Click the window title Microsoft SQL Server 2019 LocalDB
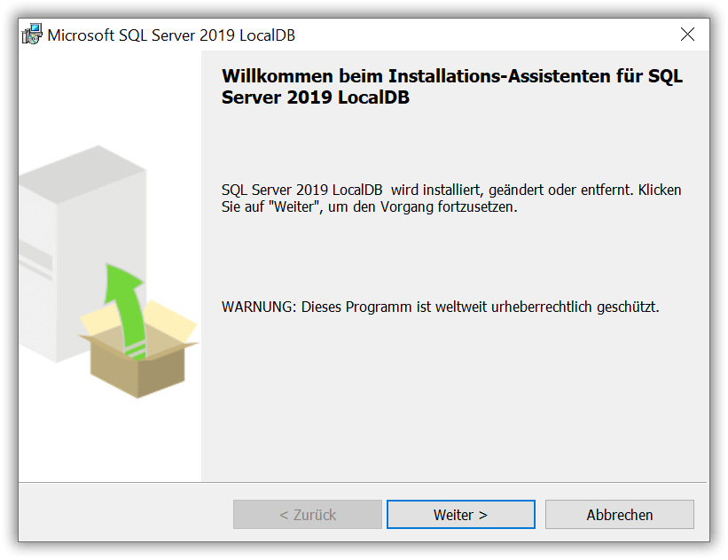The height and width of the screenshot is (560, 728). (171, 35)
